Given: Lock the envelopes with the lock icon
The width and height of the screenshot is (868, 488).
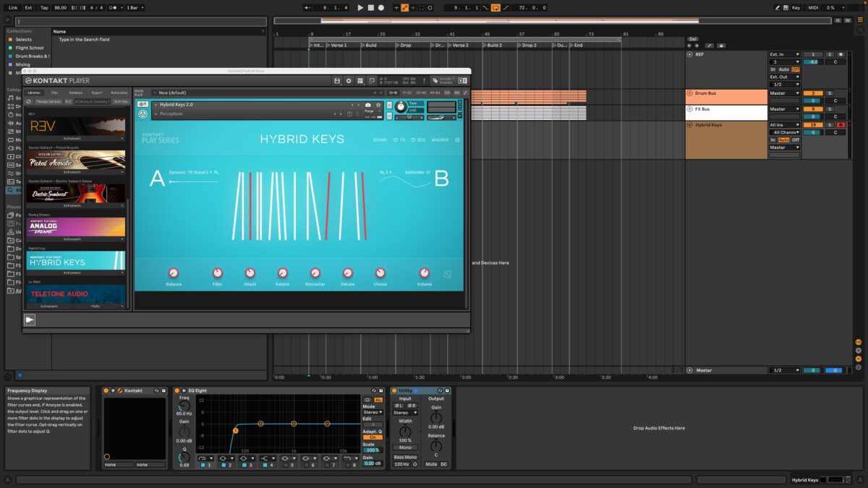Looking at the screenshot, I should pyautogui.click(x=721, y=46).
